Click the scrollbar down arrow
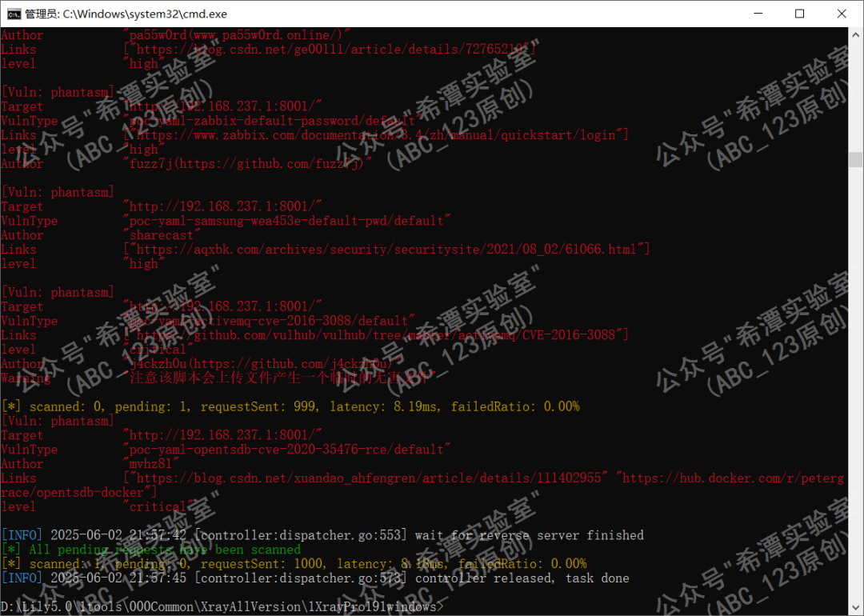 (x=855, y=608)
